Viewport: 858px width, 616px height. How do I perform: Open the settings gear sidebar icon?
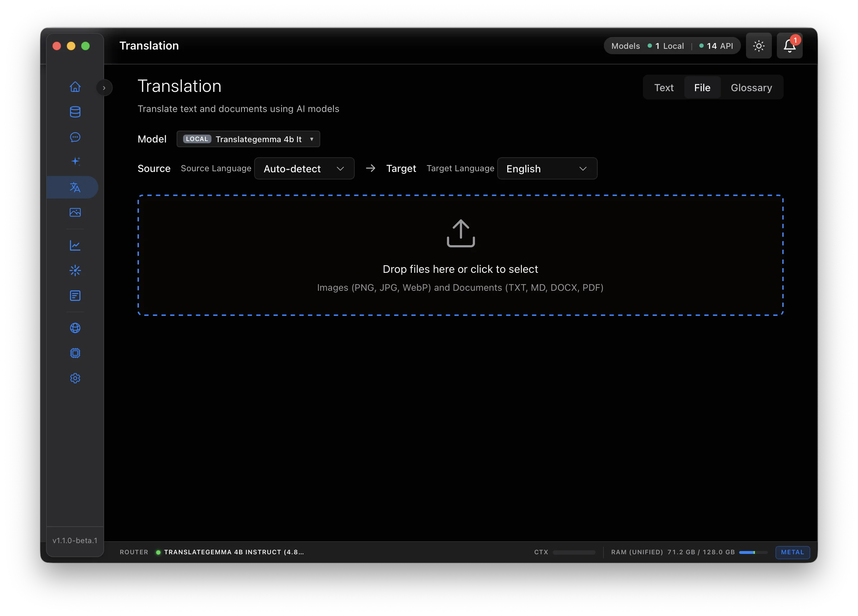click(75, 378)
